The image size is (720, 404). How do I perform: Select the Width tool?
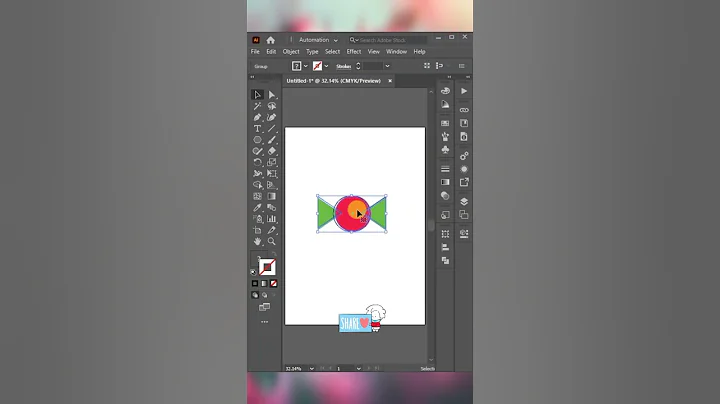point(258,174)
